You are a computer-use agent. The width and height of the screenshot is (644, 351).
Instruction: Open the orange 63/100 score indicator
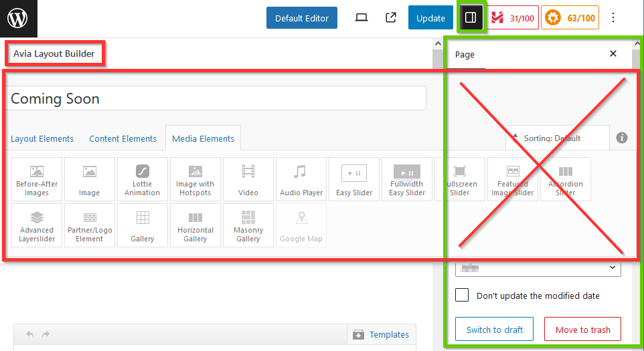[570, 18]
